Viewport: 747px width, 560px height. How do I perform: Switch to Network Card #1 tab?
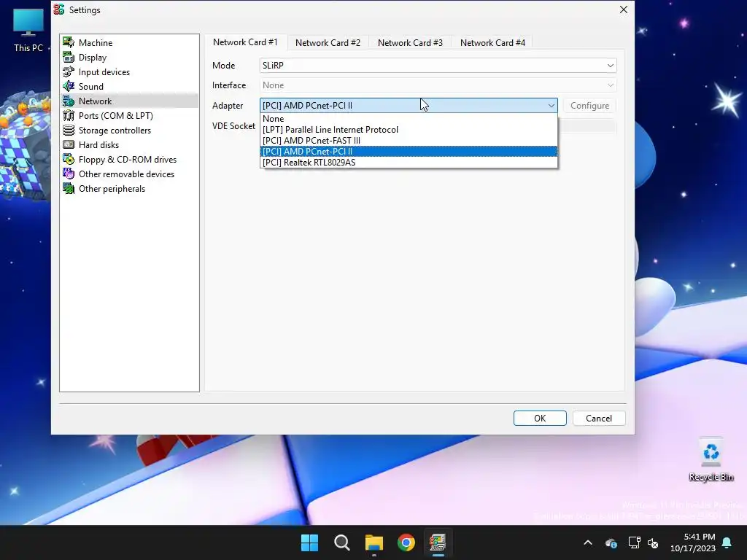(x=245, y=42)
